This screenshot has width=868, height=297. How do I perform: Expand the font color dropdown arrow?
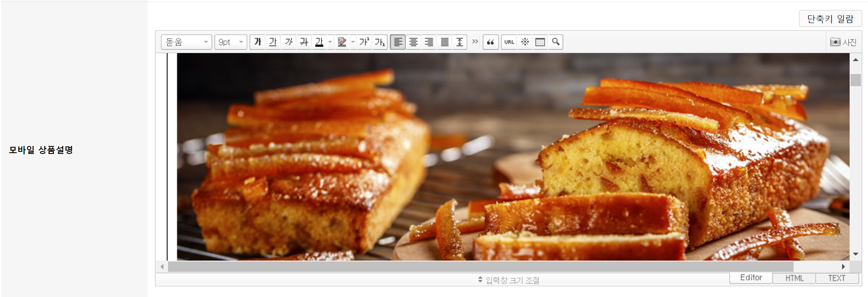(330, 42)
